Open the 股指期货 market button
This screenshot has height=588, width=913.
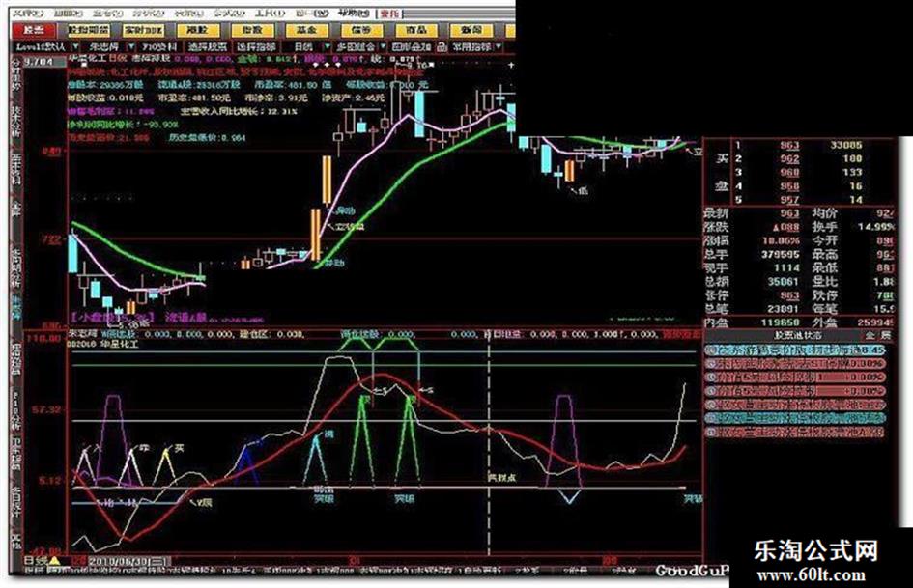pos(89,30)
